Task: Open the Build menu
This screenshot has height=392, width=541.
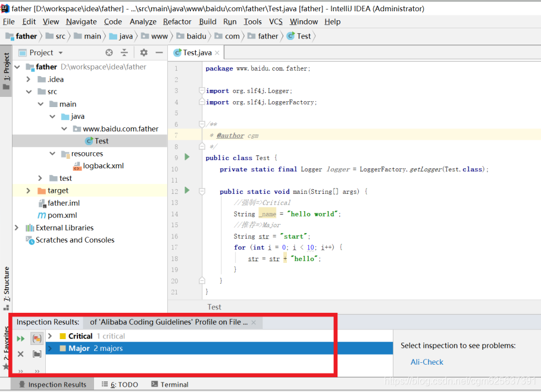Action: coord(208,22)
